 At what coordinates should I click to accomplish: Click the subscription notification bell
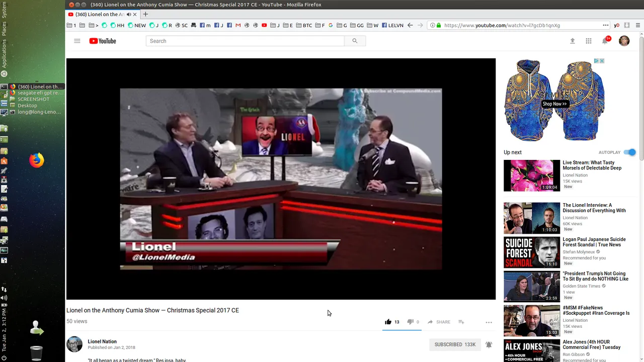tap(489, 344)
